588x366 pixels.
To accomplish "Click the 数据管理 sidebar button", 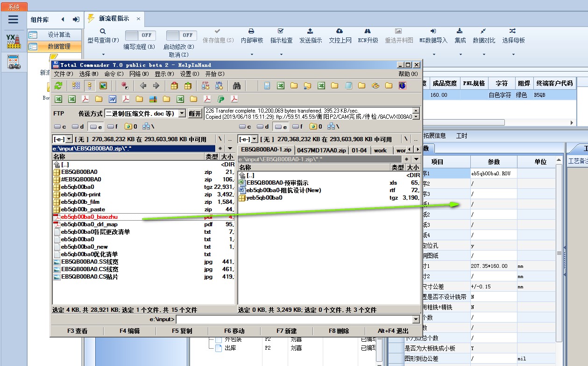I will pos(55,46).
